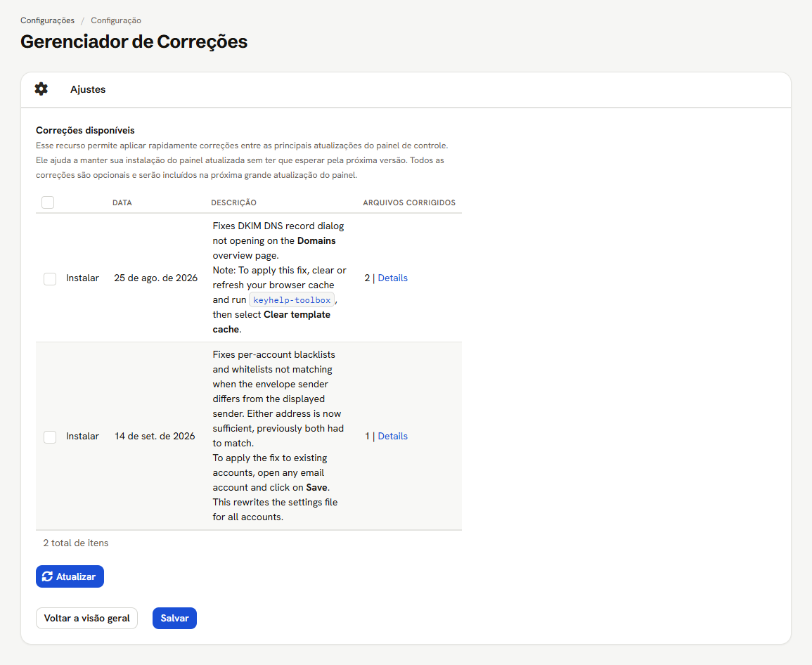The image size is (812, 665).
Task: Check the 14 de set. de 2026 fix
Action: click(x=50, y=437)
